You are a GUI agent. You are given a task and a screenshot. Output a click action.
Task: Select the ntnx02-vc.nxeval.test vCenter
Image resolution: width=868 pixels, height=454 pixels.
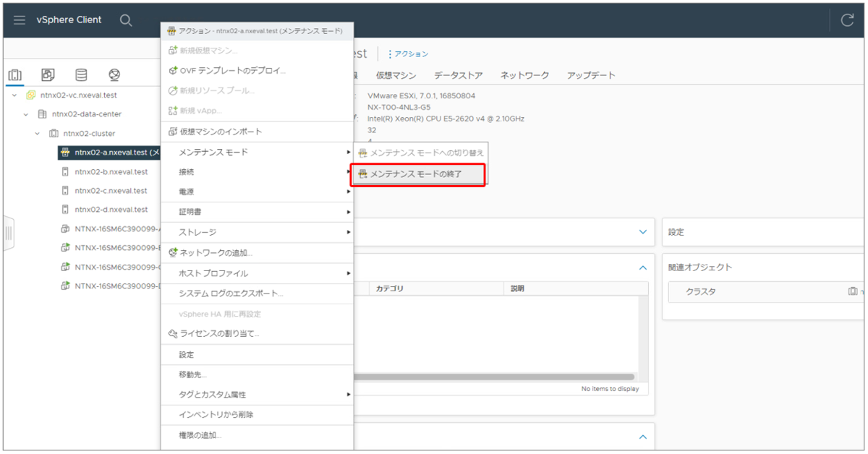pyautogui.click(x=79, y=95)
